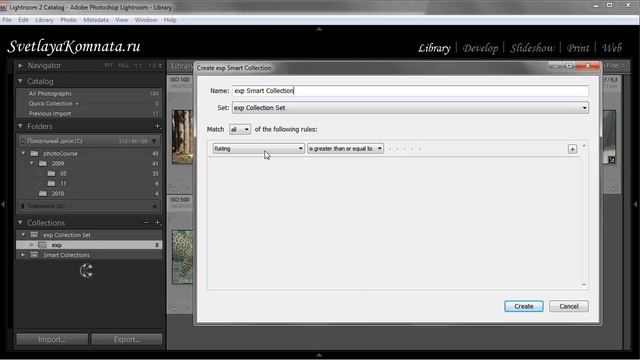Collapse the Collections panel
640x360 pixels.
(20, 222)
